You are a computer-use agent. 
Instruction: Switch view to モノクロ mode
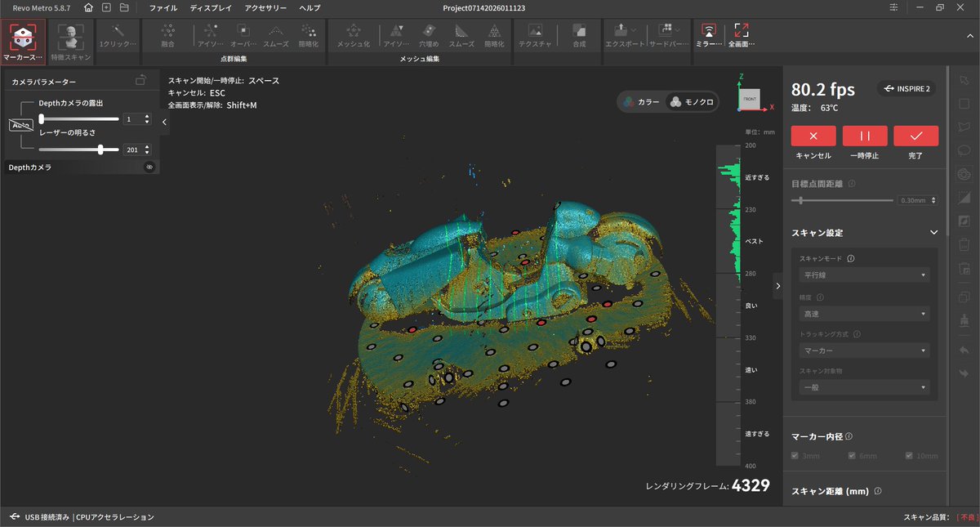[x=692, y=102]
